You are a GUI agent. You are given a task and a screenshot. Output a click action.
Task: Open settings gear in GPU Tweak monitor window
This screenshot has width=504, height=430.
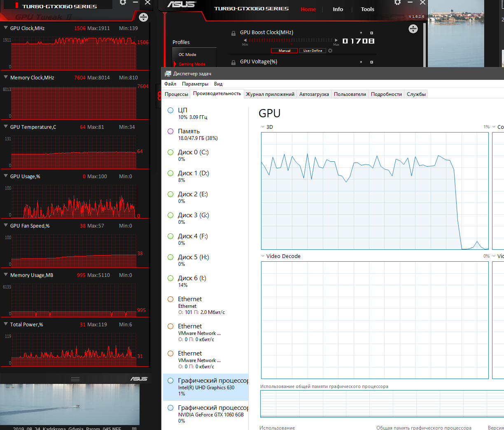tap(123, 2)
